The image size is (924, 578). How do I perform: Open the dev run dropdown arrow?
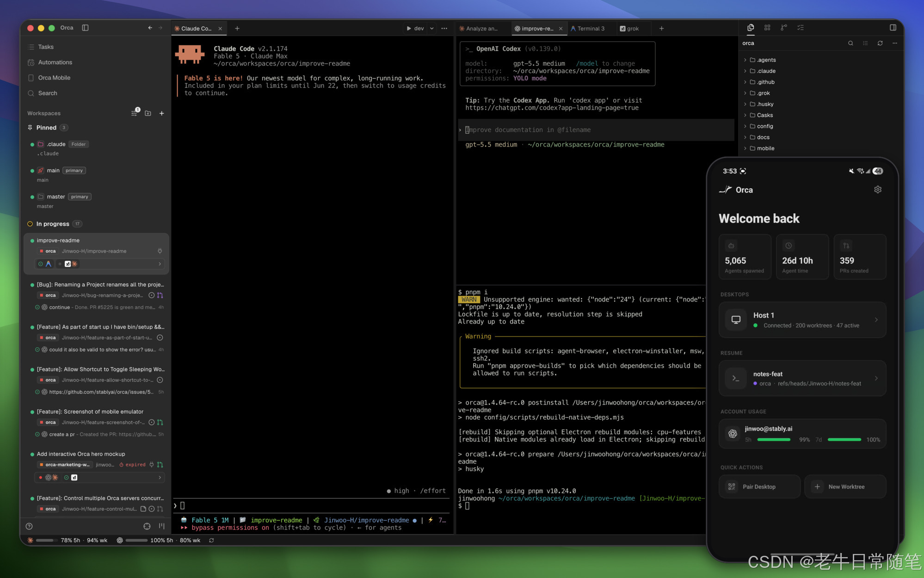coord(432,28)
